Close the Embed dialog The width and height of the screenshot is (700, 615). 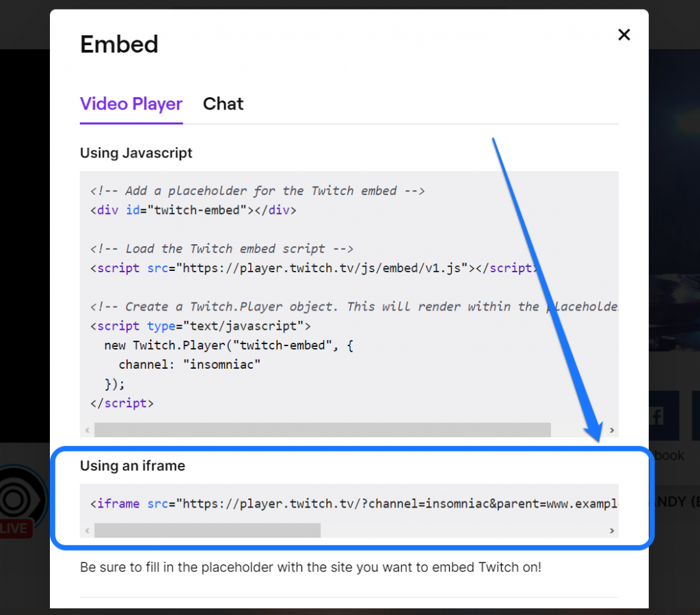[x=623, y=35]
